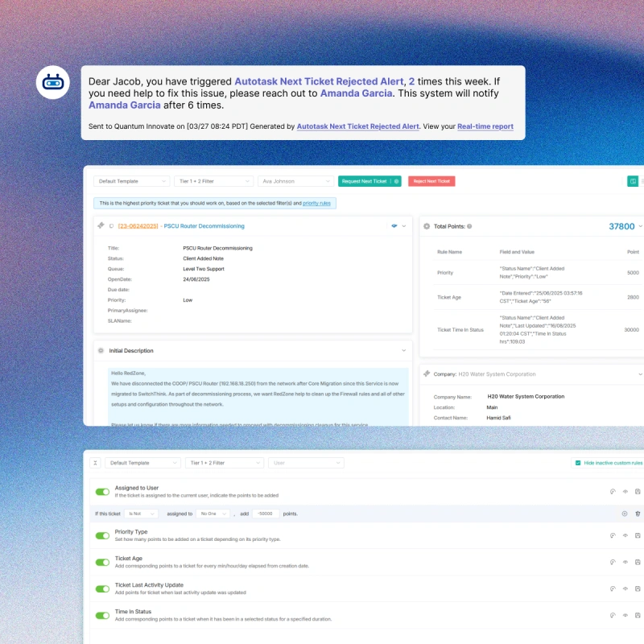The image size is (644, 644).
Task: Open the 'Is Not' condition dropdown
Action: pos(141,514)
